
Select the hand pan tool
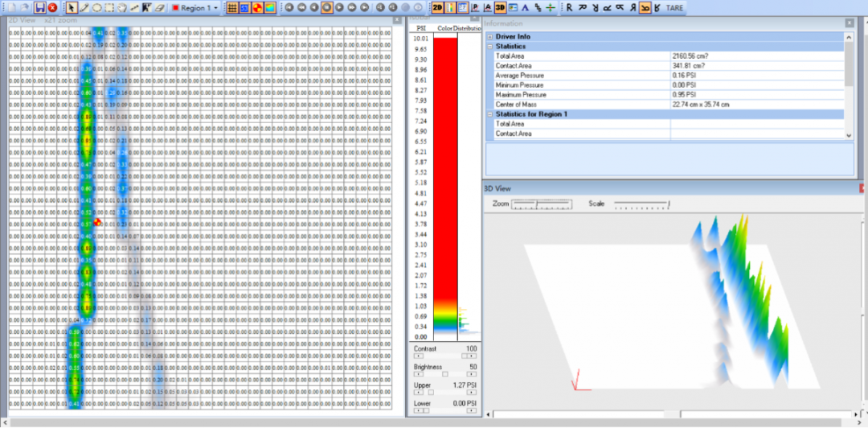[x=121, y=7]
